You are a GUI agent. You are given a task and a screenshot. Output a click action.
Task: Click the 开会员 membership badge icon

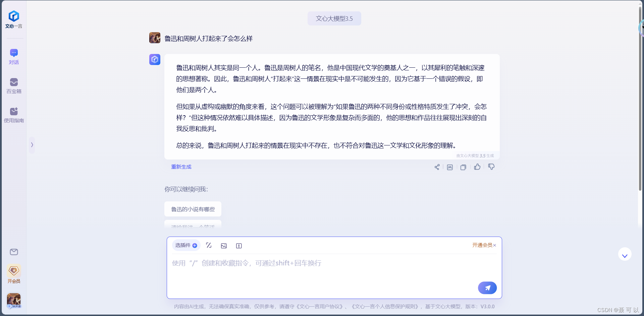point(14,274)
